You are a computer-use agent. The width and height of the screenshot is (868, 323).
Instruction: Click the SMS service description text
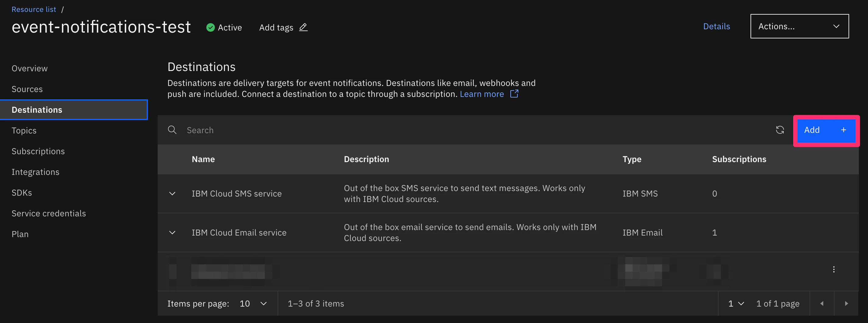pos(464,193)
